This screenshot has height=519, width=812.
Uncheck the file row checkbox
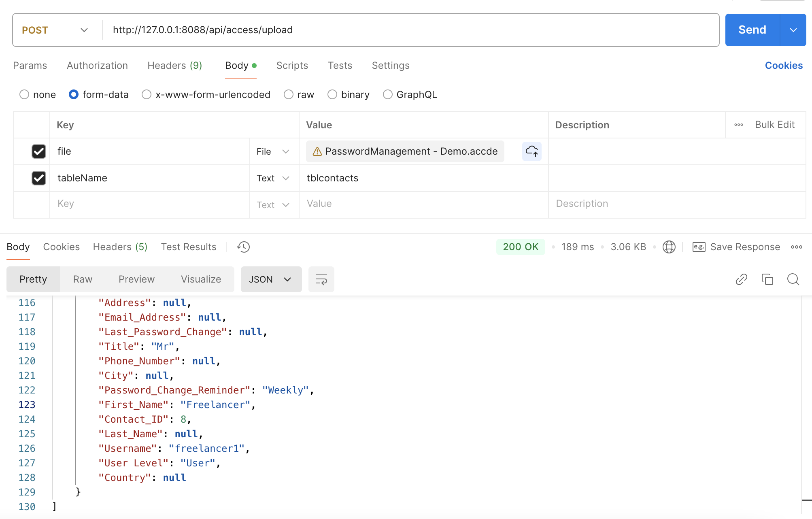point(39,151)
